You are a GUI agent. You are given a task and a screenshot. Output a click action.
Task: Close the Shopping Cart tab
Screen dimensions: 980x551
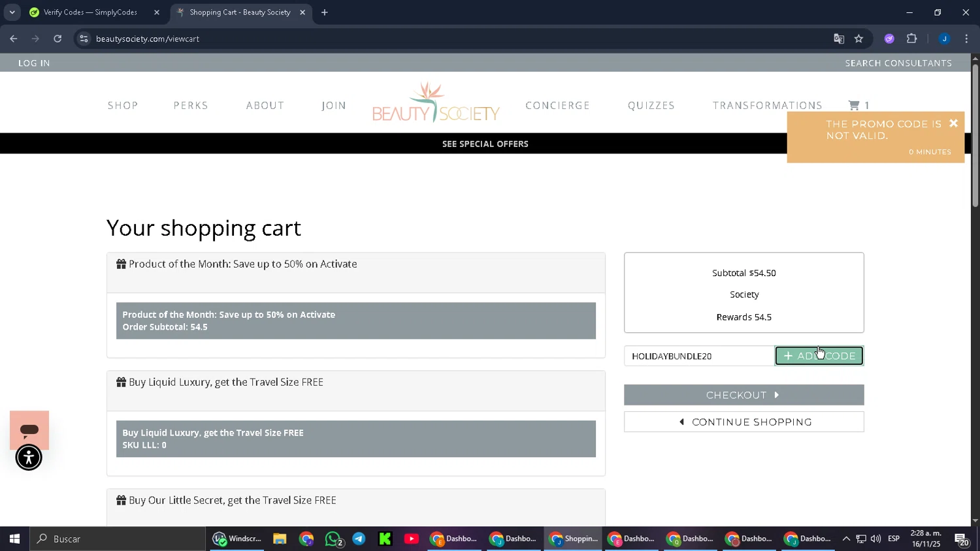(x=302, y=12)
